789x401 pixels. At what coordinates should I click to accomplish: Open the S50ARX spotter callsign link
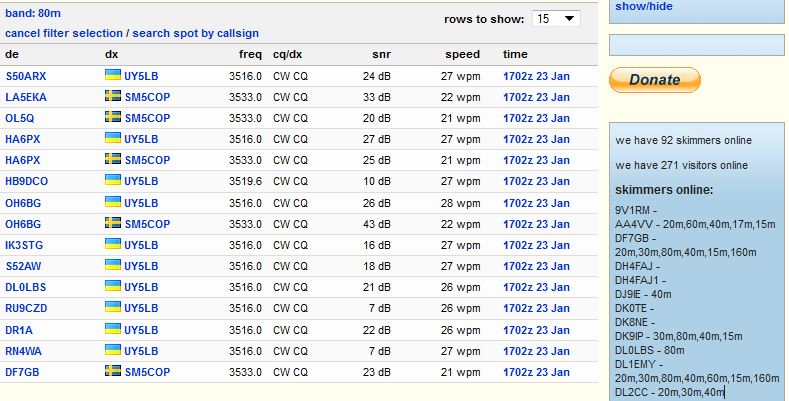[26, 76]
